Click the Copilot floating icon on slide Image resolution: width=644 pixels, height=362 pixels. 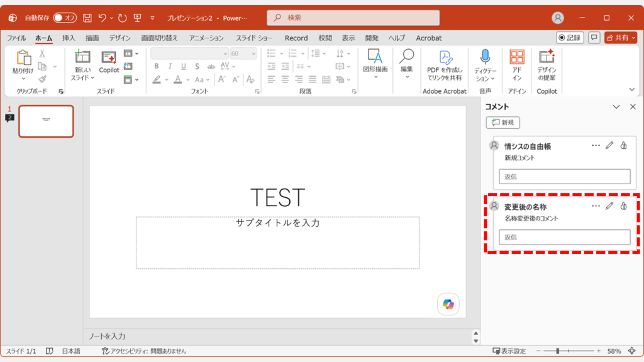tap(448, 304)
